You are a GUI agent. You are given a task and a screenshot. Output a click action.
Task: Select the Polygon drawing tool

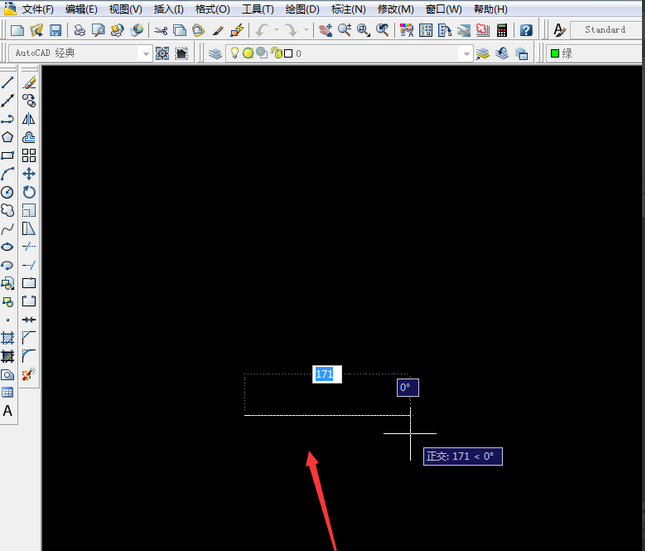point(8,137)
